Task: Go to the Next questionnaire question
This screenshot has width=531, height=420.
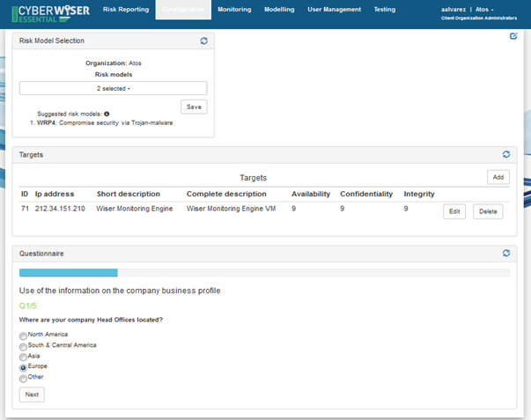Action: coord(32,394)
